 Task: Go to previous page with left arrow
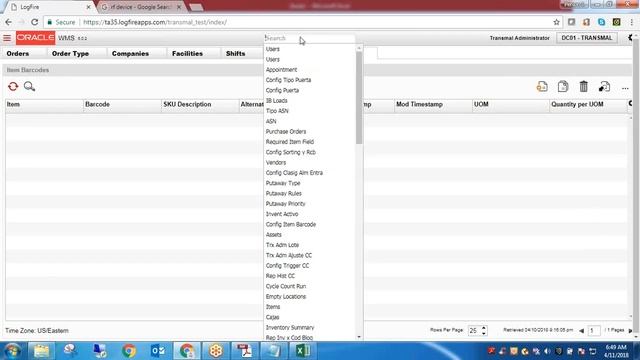click(581, 331)
